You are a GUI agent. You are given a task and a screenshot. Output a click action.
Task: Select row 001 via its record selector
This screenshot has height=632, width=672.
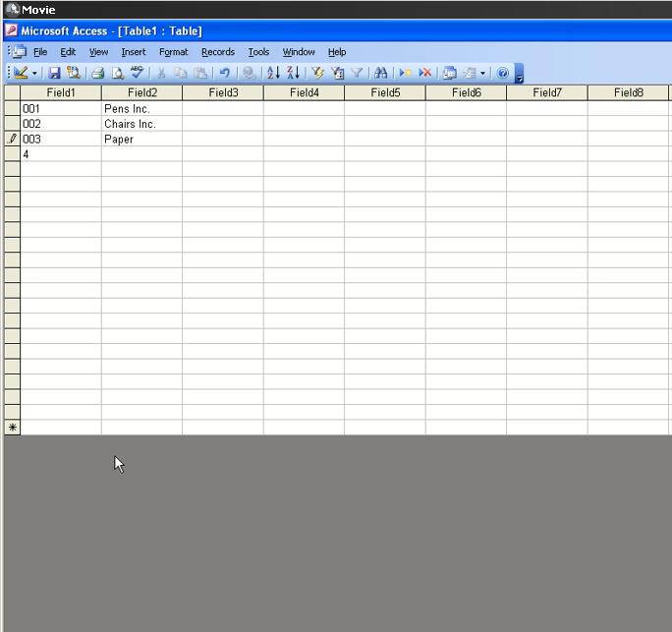(x=12, y=108)
